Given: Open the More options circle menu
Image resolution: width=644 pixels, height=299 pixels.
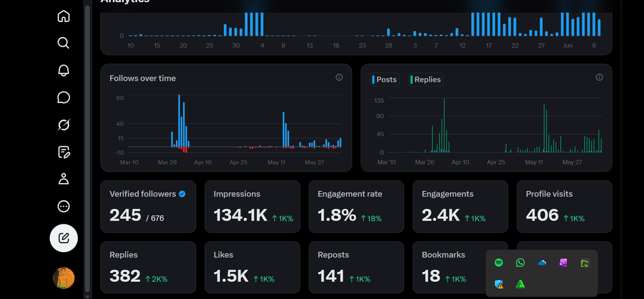Looking at the screenshot, I should point(63,206).
